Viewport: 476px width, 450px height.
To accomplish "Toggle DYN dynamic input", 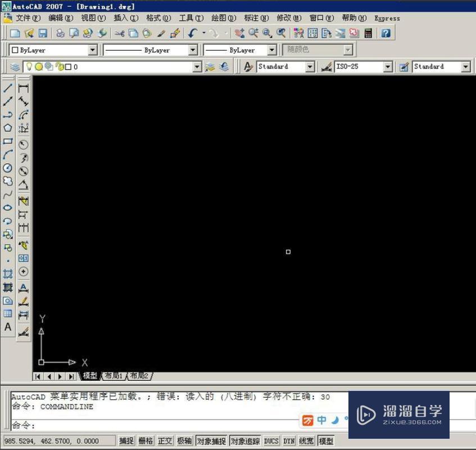I will click(289, 440).
